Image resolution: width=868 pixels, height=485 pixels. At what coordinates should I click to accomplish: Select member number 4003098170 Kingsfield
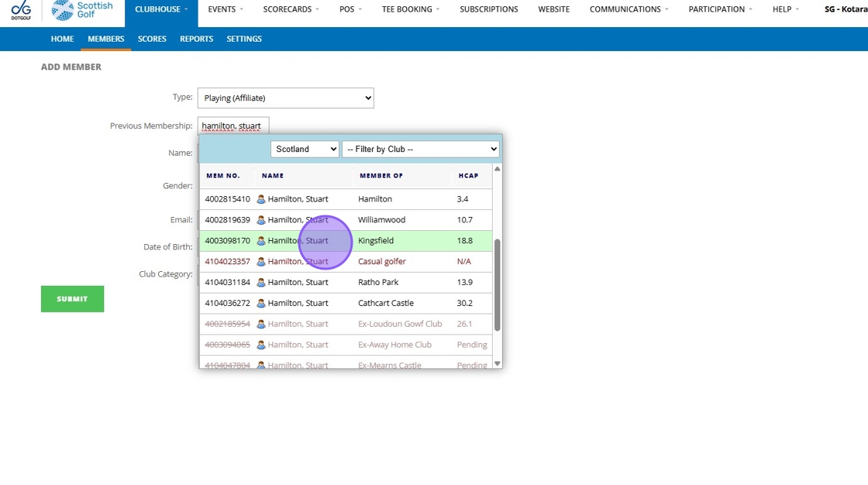(x=227, y=241)
